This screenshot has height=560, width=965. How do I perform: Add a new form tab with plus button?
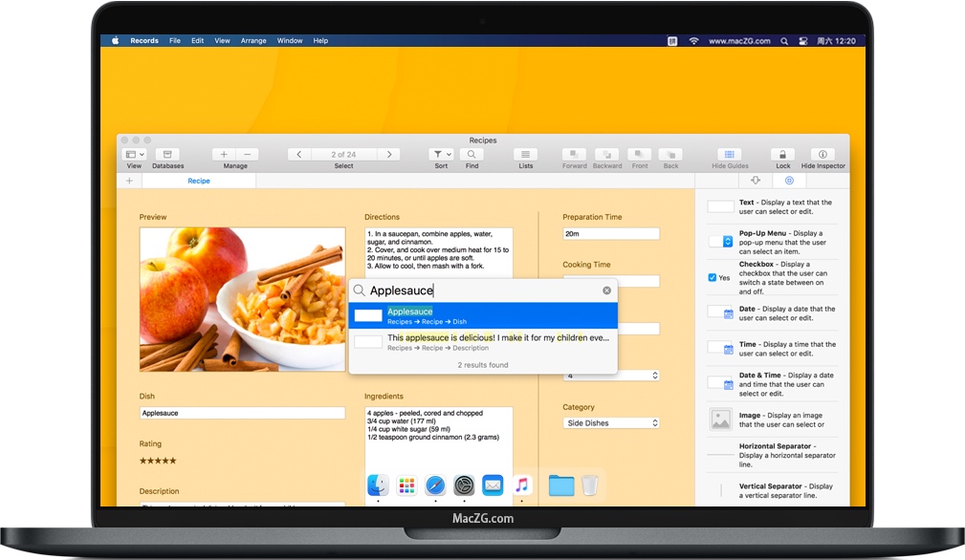click(x=129, y=181)
